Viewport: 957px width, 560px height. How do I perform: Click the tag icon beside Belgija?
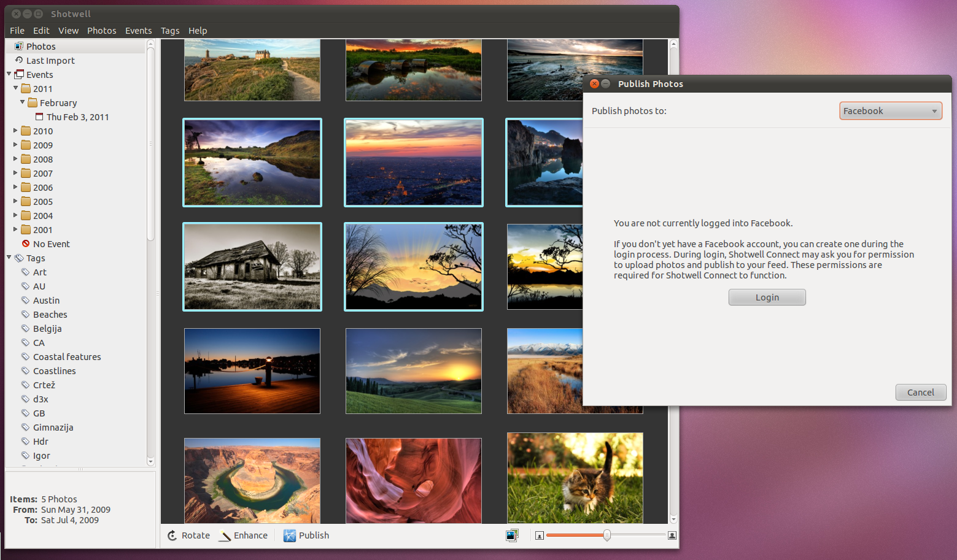coord(26,328)
